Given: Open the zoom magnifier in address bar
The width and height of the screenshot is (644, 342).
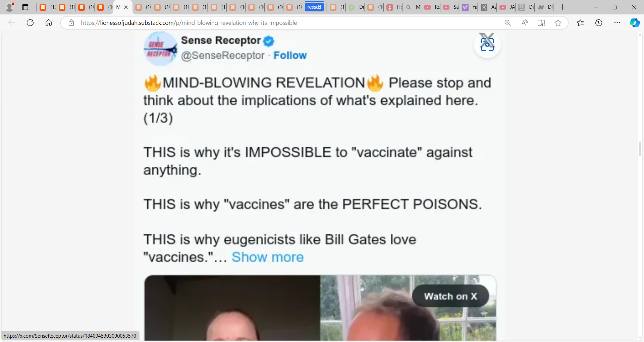Looking at the screenshot, I should tap(507, 23).
